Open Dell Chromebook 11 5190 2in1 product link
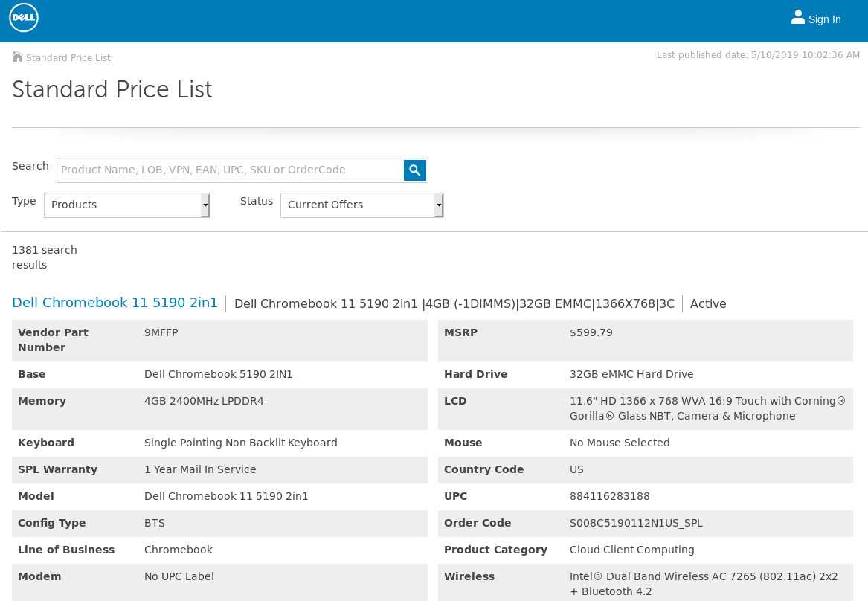The image size is (868, 601). pyautogui.click(x=115, y=303)
